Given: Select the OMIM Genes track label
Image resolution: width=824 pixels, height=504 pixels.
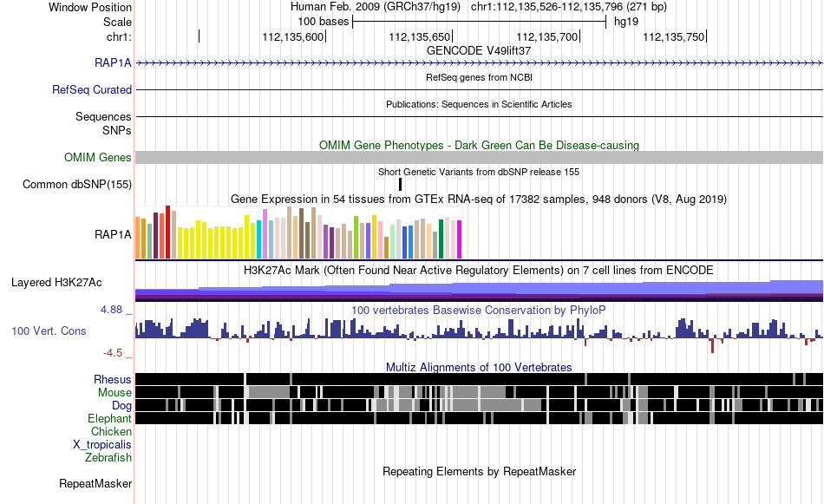Looking at the screenshot, I should [x=97, y=158].
